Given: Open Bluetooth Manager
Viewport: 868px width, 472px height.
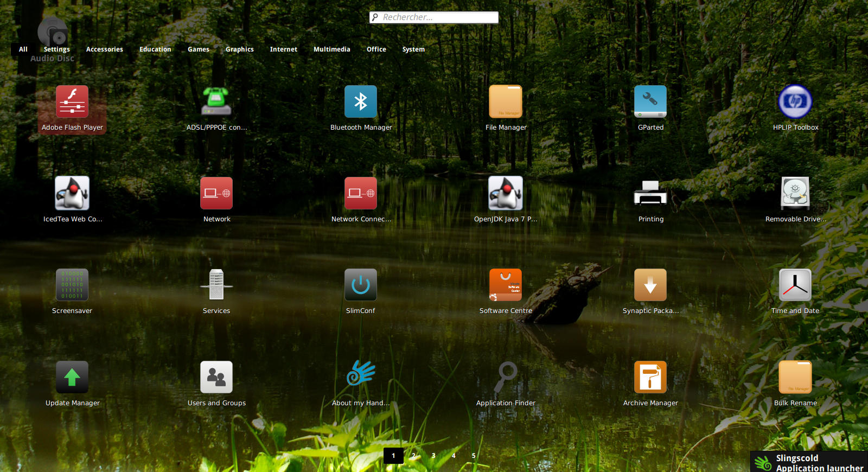Looking at the screenshot, I should click(361, 109).
